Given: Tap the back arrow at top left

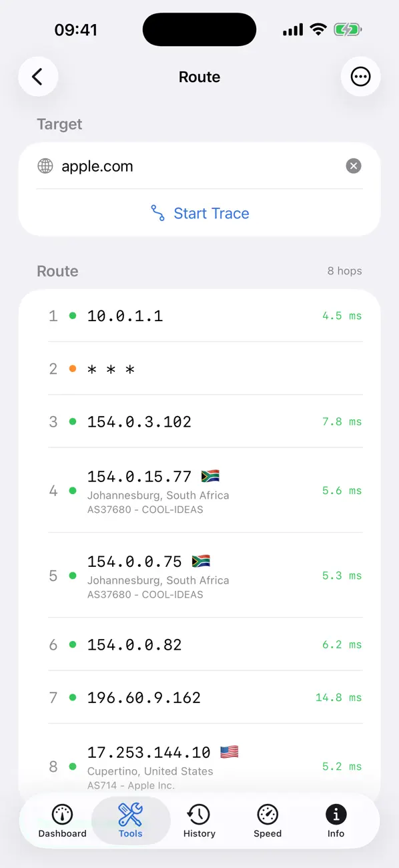Looking at the screenshot, I should (38, 77).
